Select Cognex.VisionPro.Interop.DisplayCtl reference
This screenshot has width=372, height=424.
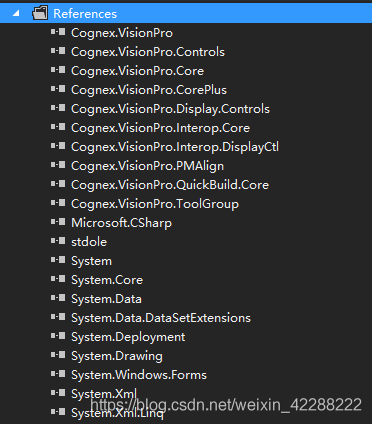click(x=175, y=147)
